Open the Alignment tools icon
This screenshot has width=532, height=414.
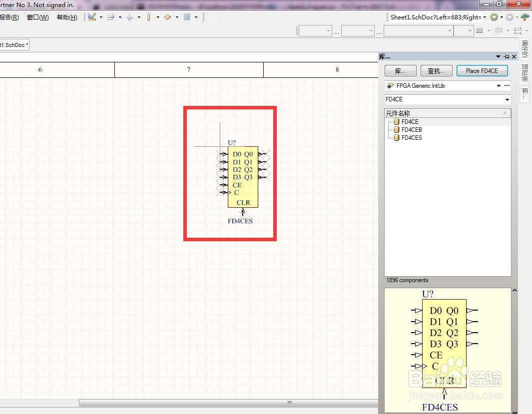pos(110,17)
